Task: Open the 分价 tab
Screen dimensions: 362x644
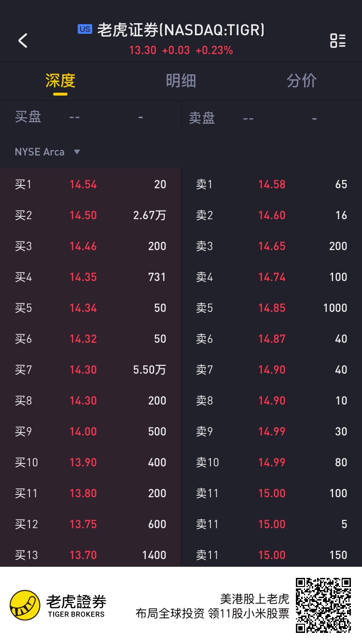Action: tap(302, 81)
